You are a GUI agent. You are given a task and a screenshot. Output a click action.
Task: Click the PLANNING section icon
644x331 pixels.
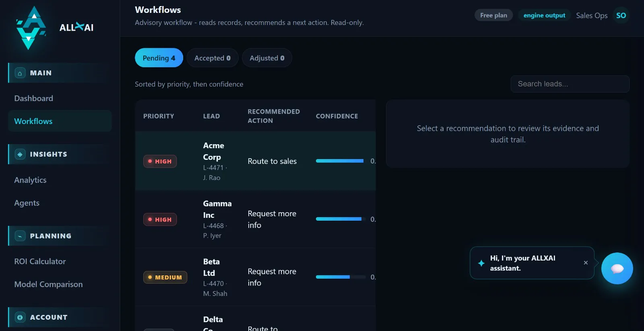tap(20, 236)
